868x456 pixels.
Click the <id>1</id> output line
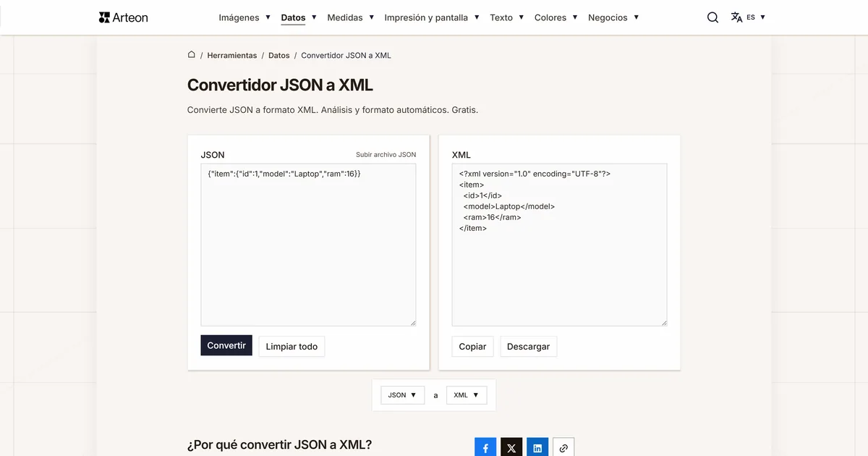(x=482, y=195)
